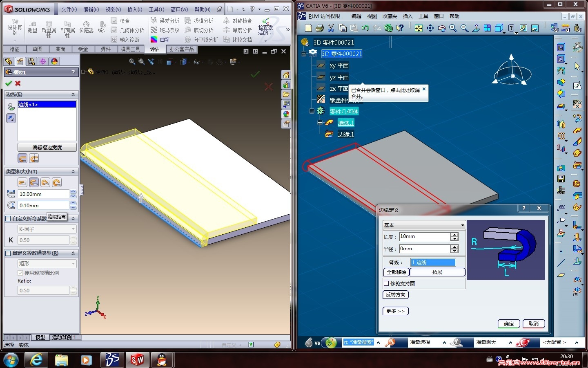Expand the 设计算例 dropdown arrow
The height and width of the screenshot is (368, 588).
[15, 40]
